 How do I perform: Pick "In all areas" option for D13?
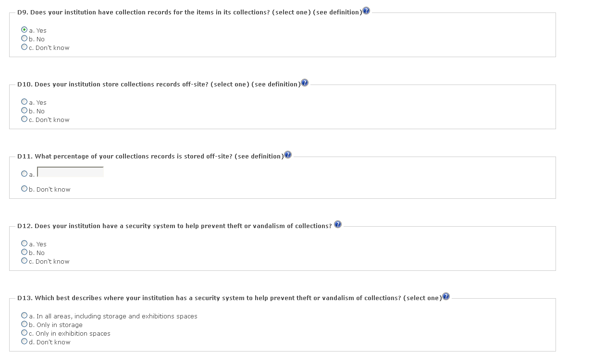[x=25, y=316]
